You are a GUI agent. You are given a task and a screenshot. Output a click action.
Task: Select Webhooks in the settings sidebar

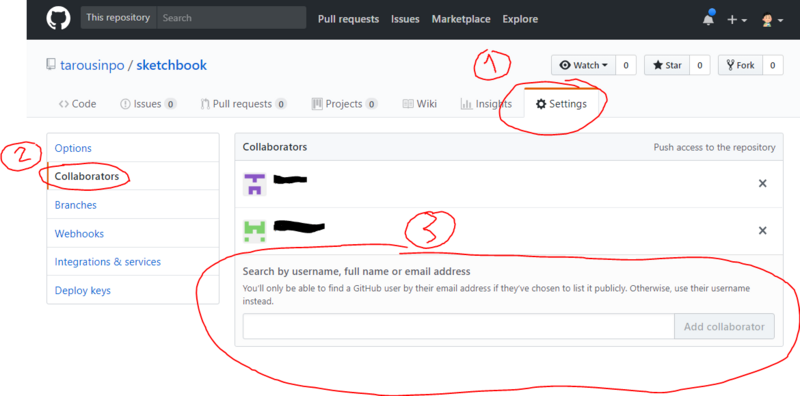pos(133,234)
